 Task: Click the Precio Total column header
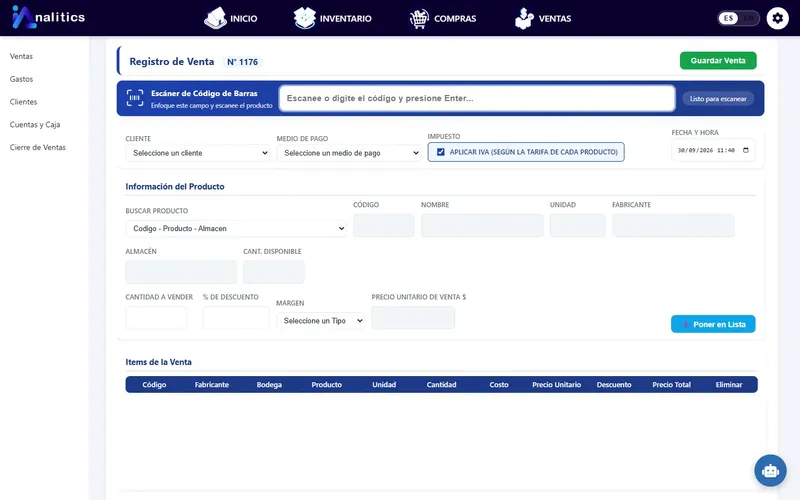[671, 385]
